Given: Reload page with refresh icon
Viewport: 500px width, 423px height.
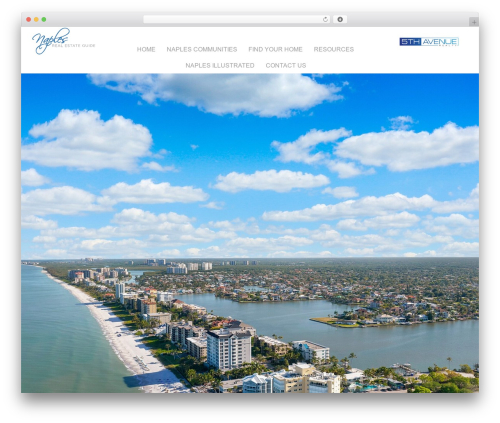Looking at the screenshot, I should 325,20.
